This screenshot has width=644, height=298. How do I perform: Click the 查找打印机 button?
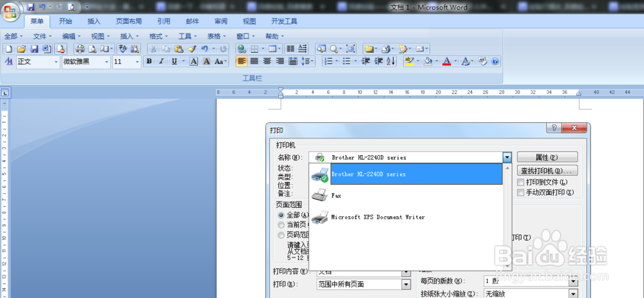547,171
